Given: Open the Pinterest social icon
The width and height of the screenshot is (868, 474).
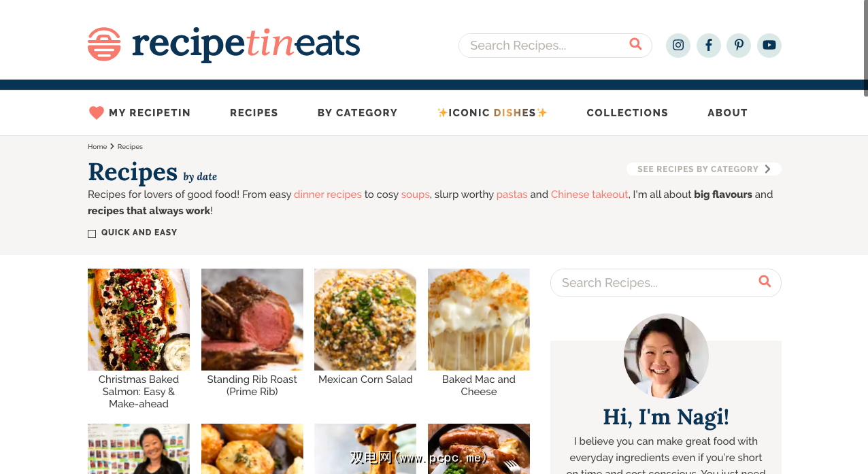Looking at the screenshot, I should (739, 46).
